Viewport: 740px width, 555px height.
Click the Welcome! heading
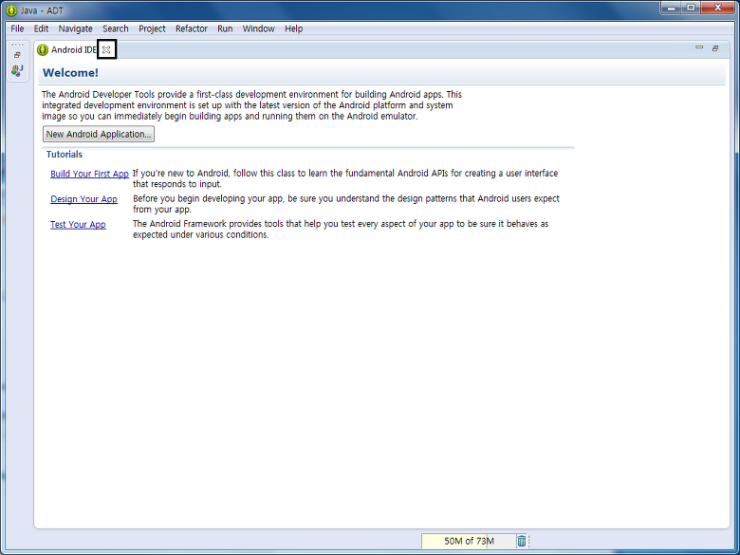(70, 73)
